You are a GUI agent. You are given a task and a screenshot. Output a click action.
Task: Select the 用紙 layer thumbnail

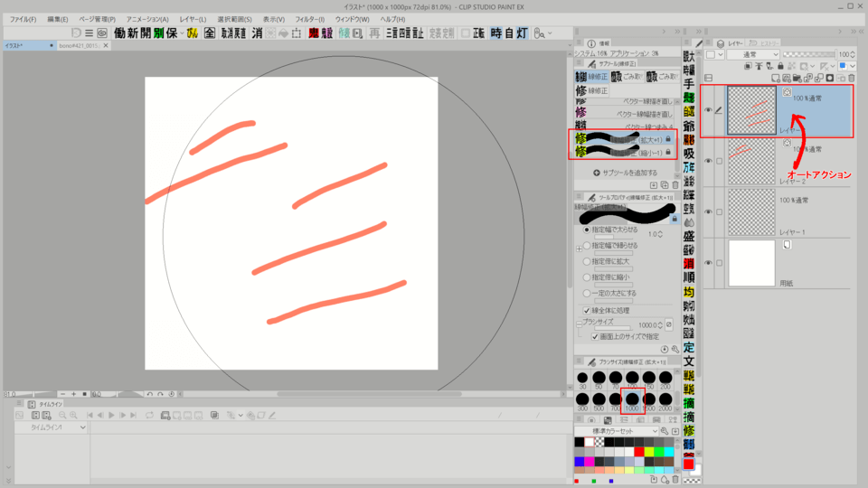(x=751, y=263)
